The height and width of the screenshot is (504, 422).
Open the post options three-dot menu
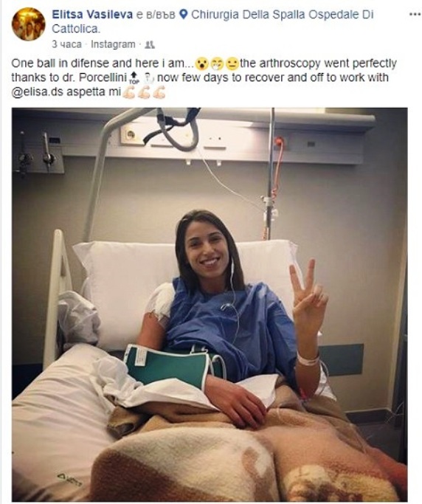click(x=415, y=15)
